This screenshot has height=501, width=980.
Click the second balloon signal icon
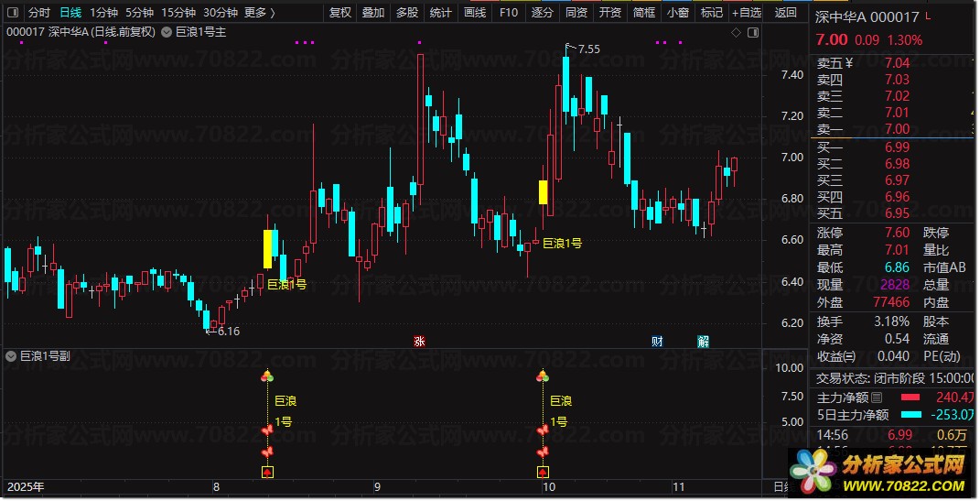(x=543, y=376)
